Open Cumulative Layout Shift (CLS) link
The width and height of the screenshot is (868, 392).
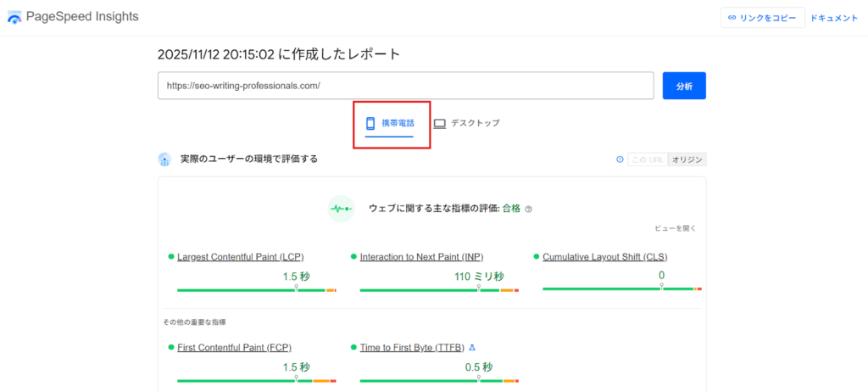(605, 257)
